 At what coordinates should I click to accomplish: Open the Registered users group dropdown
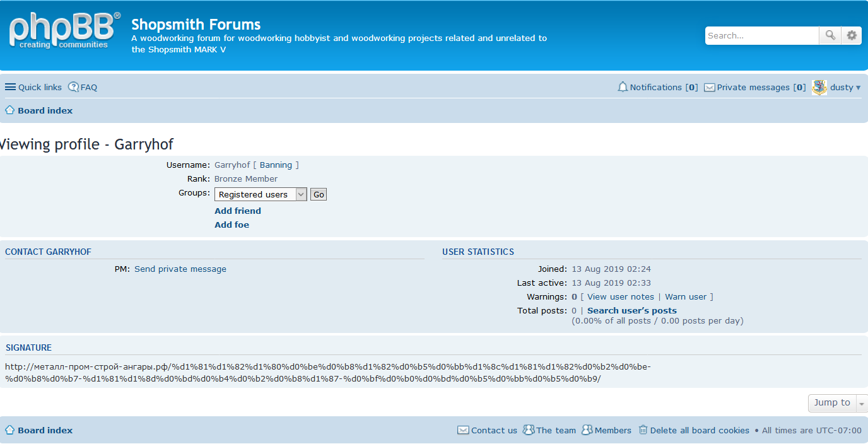point(261,194)
